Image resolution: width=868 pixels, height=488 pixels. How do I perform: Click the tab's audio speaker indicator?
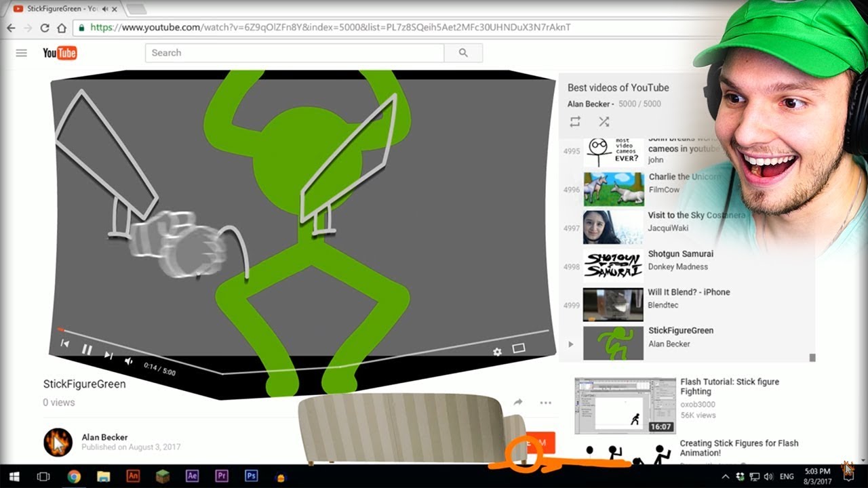coord(106,9)
